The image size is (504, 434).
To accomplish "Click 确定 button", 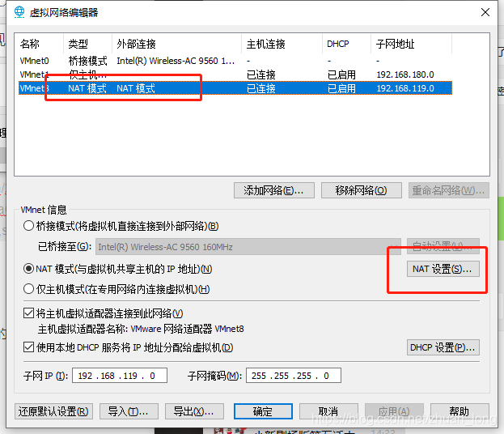I will [263, 411].
